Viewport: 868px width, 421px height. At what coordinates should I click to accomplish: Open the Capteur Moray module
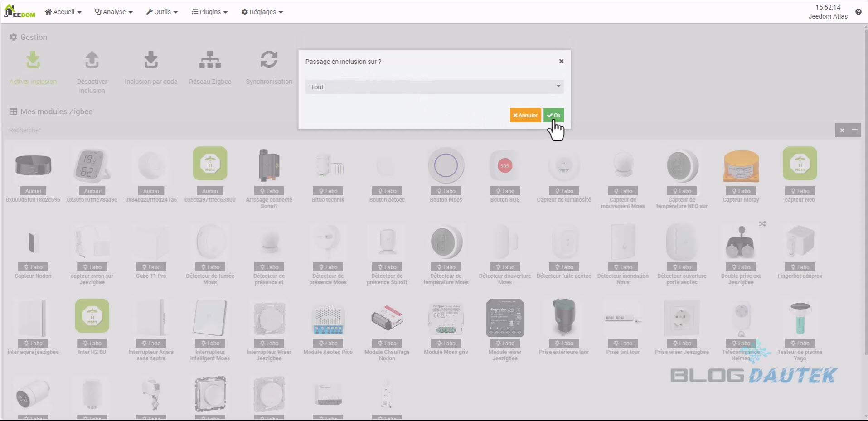pyautogui.click(x=741, y=166)
